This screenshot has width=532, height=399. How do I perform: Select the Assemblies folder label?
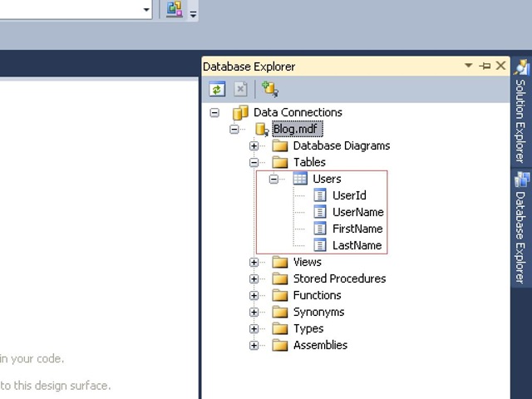tap(320, 345)
